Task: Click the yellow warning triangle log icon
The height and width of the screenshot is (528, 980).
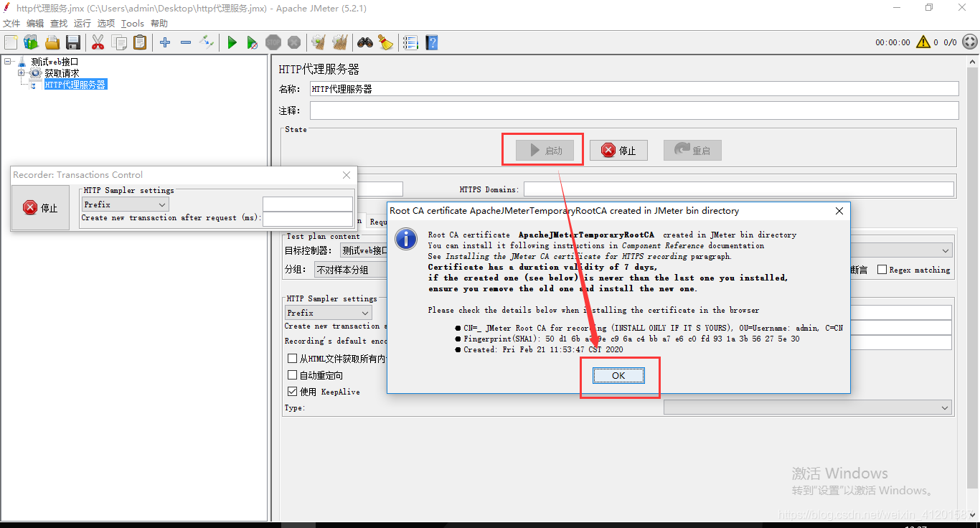Action: pos(923,42)
